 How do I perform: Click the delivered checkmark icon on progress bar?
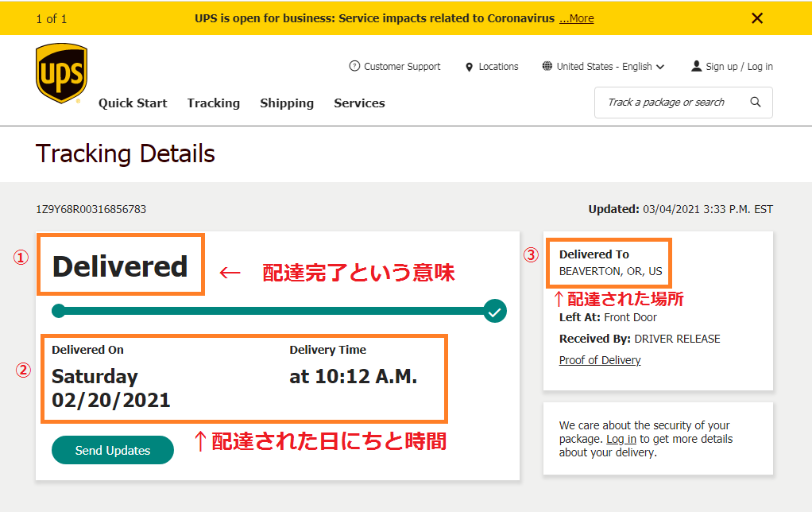click(x=495, y=311)
